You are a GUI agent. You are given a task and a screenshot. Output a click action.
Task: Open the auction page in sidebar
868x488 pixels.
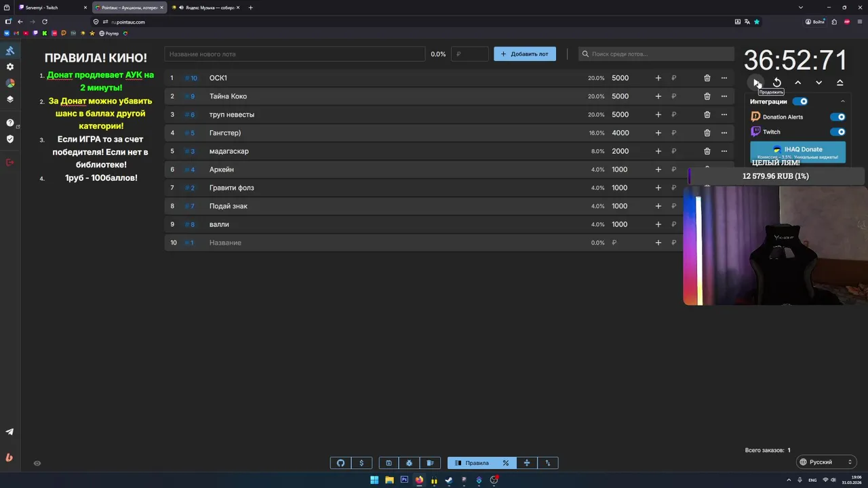tap(9, 51)
